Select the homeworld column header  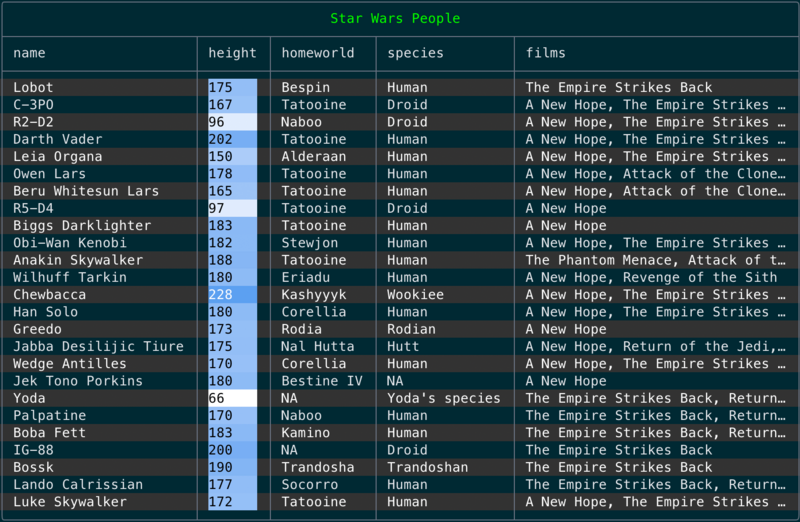318,53
